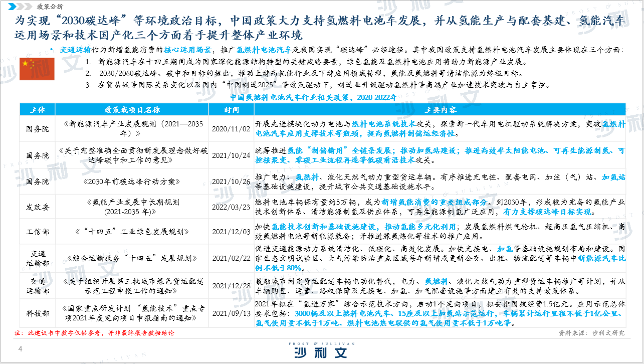The image size is (644, 364).
Task: Click content cell starting 统筹推进氢能“制储输用”
Action: click(x=440, y=155)
